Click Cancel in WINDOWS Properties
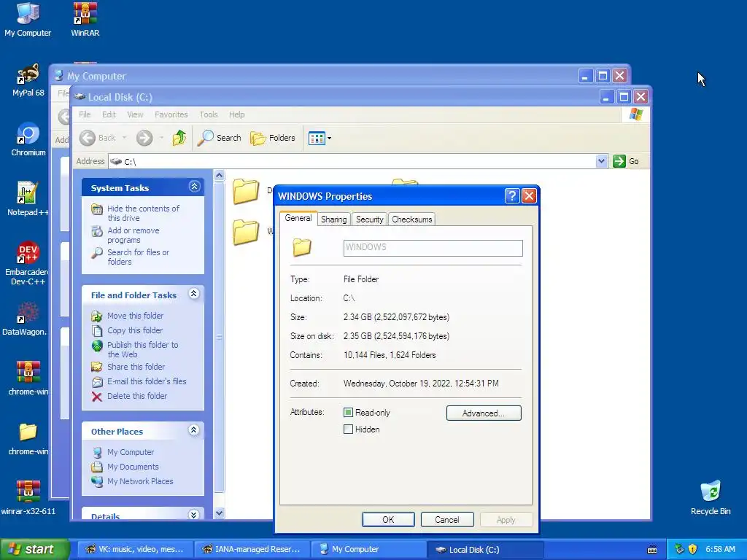This screenshot has width=747, height=560. [447, 519]
